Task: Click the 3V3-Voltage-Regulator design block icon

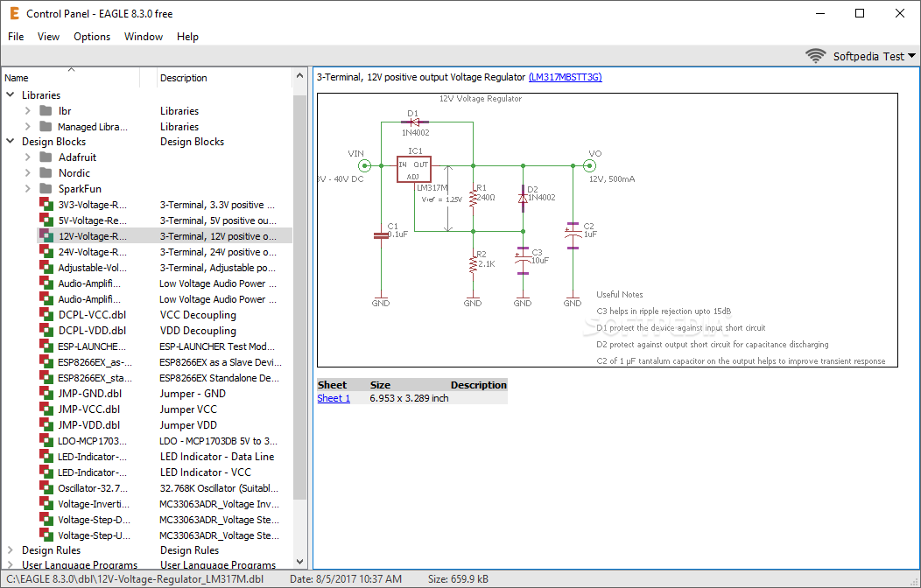Action: (x=46, y=204)
